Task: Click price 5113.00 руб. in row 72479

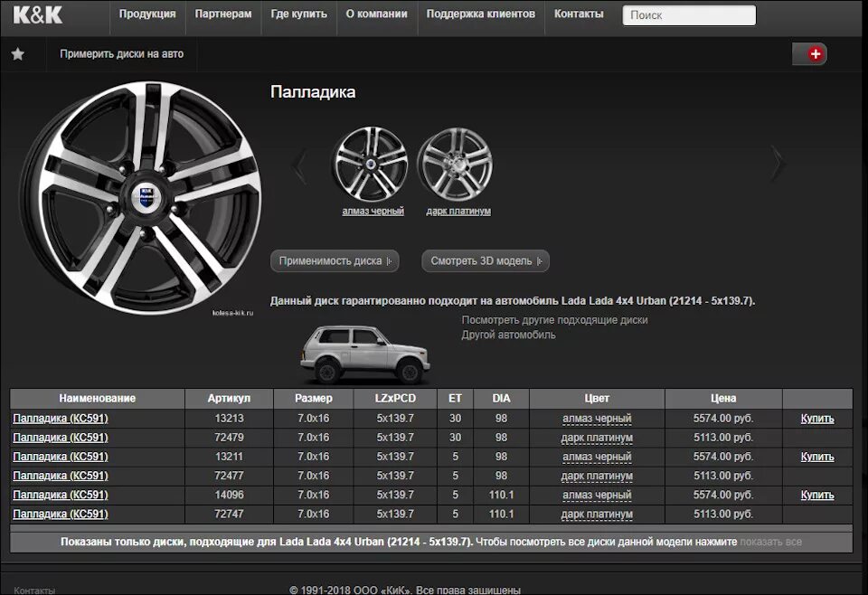Action: click(723, 438)
